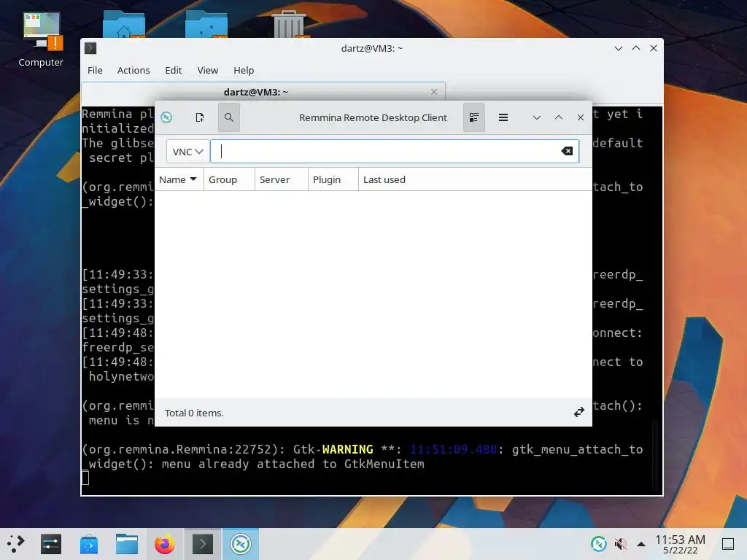Close the Remmina Remote Desktop Client window
Viewport: 747px width, 560px height.
tap(580, 117)
